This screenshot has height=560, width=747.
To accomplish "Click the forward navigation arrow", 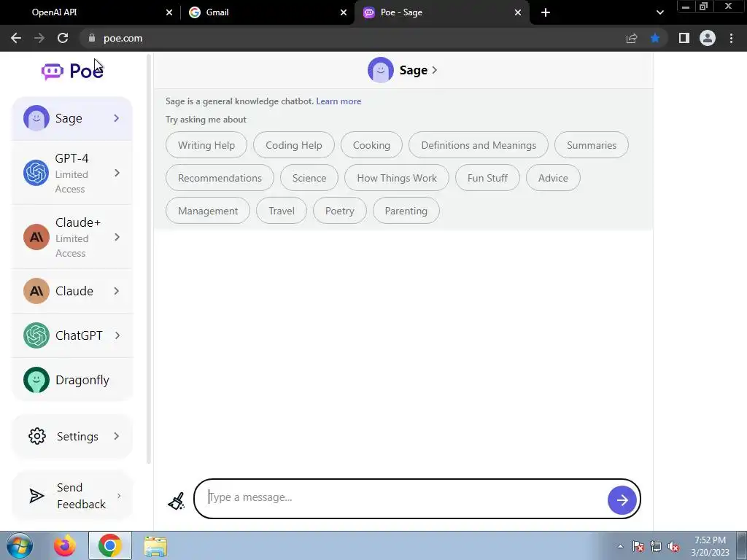I will click(39, 38).
